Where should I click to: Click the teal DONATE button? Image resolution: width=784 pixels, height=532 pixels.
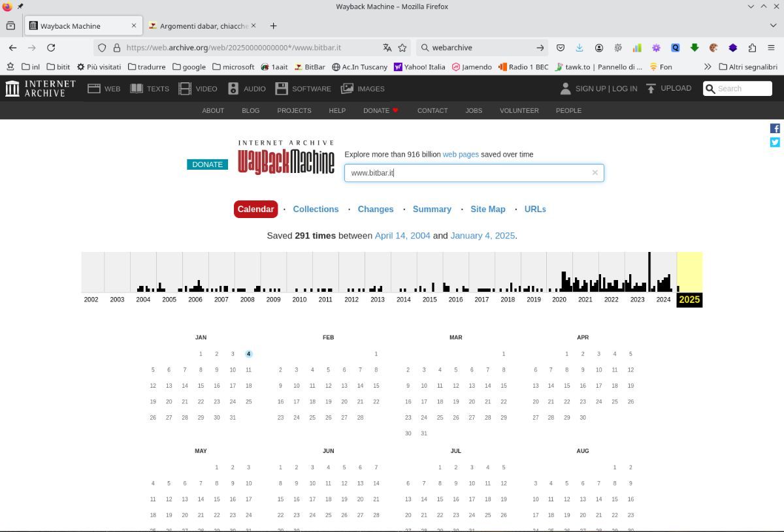(x=207, y=164)
